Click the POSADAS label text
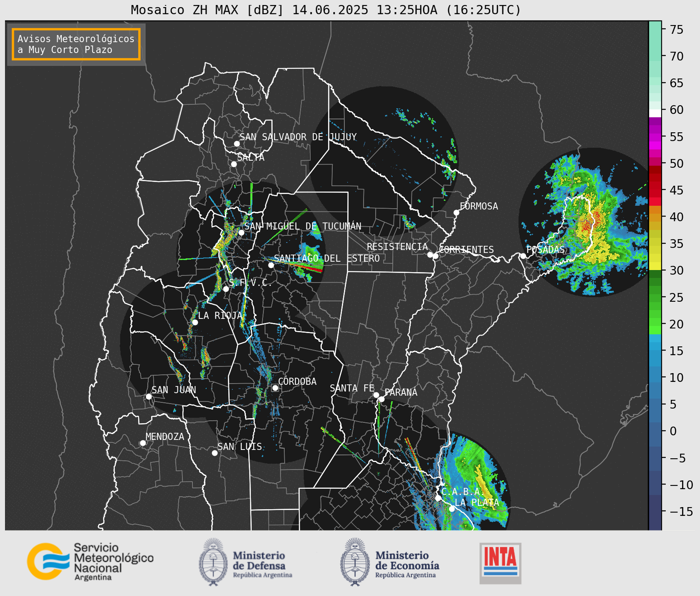700x596 pixels. [x=546, y=250]
